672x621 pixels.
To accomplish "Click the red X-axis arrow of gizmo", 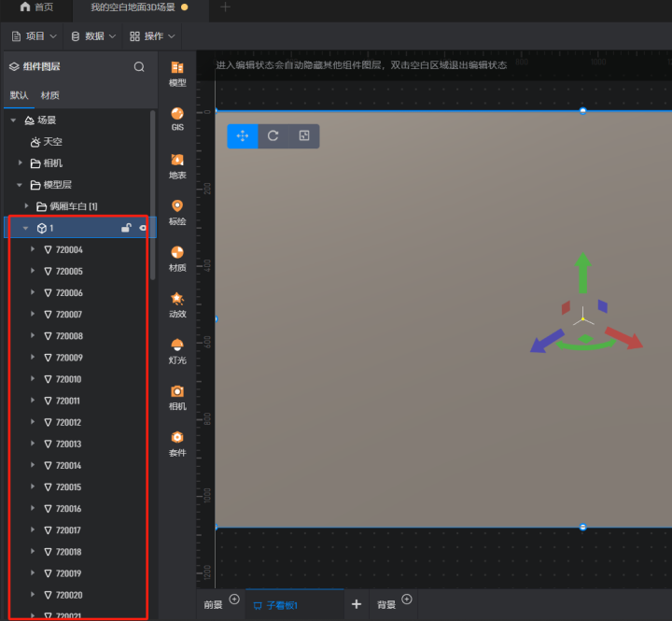I will point(624,338).
